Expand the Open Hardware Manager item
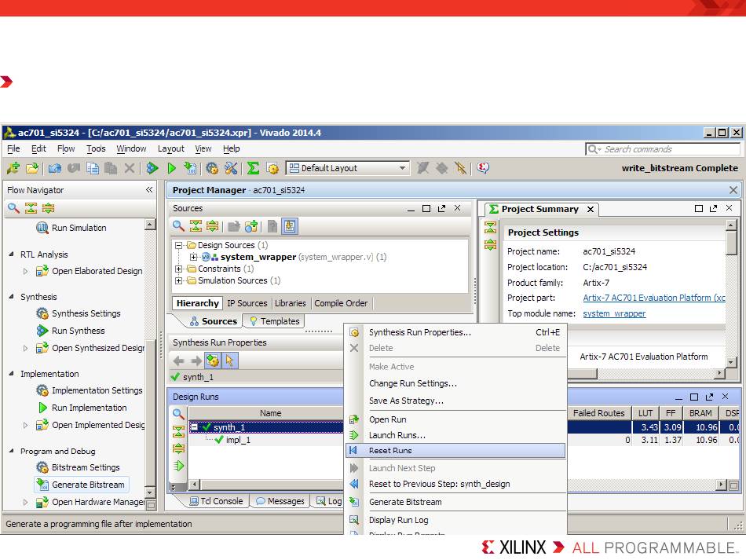This screenshot has width=746, height=560. pyautogui.click(x=25, y=502)
